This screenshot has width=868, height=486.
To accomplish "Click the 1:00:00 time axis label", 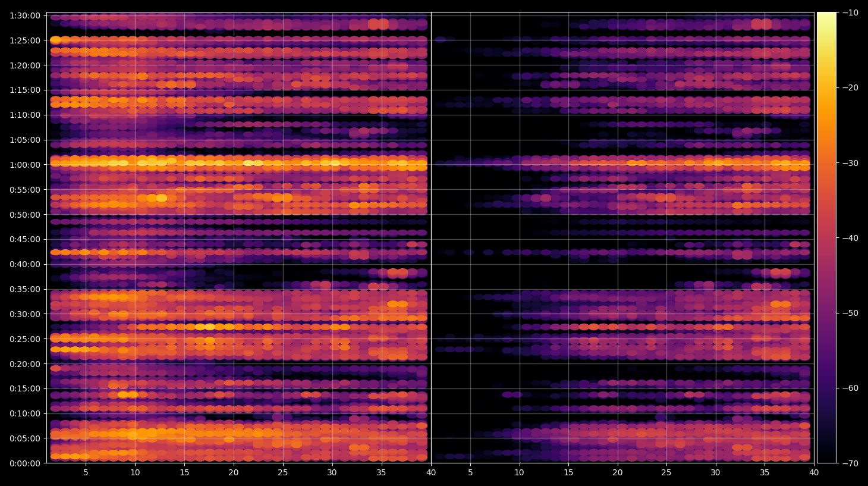I will coord(25,165).
